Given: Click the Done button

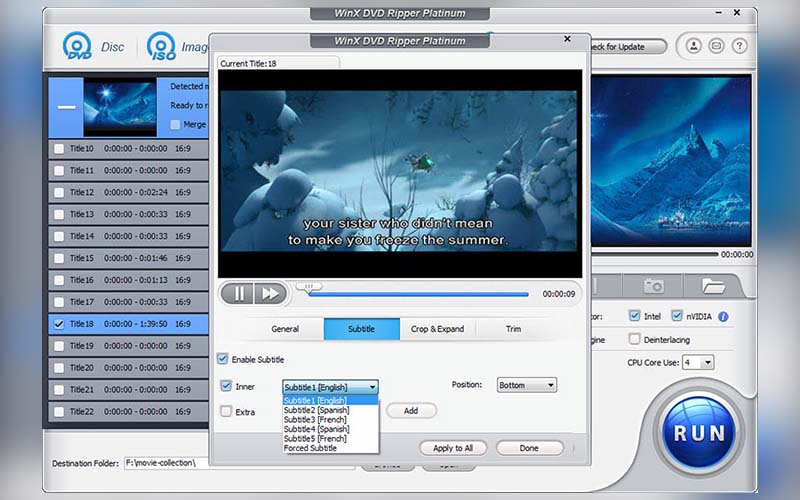Looking at the screenshot, I should click(x=530, y=448).
